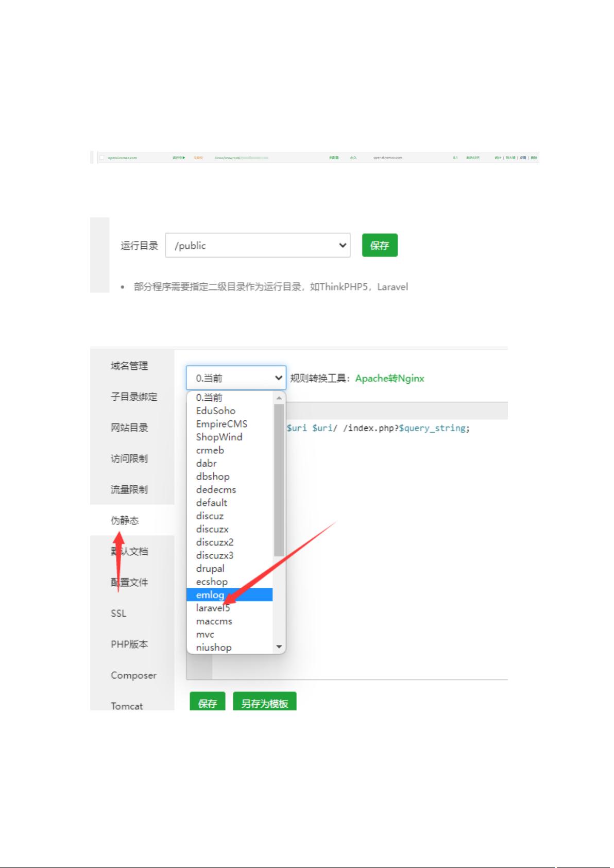Toggle the 运行中 running status of the site
This screenshot has height=868, width=614.
tap(179, 158)
